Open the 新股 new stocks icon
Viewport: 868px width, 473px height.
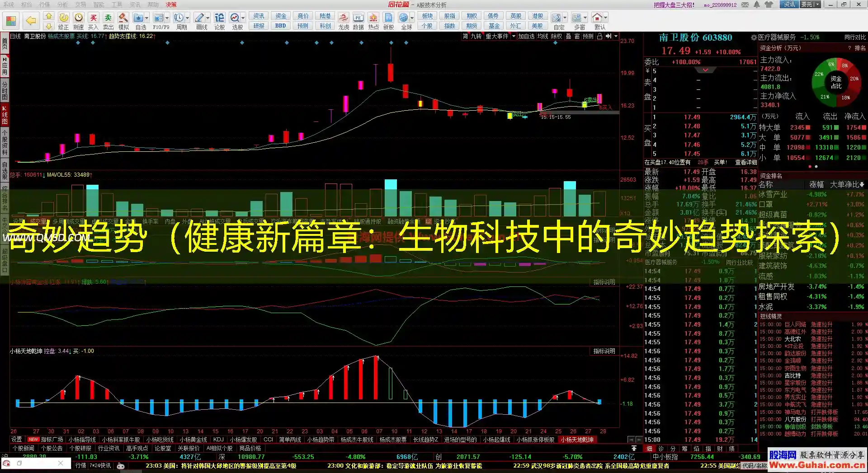click(x=388, y=21)
